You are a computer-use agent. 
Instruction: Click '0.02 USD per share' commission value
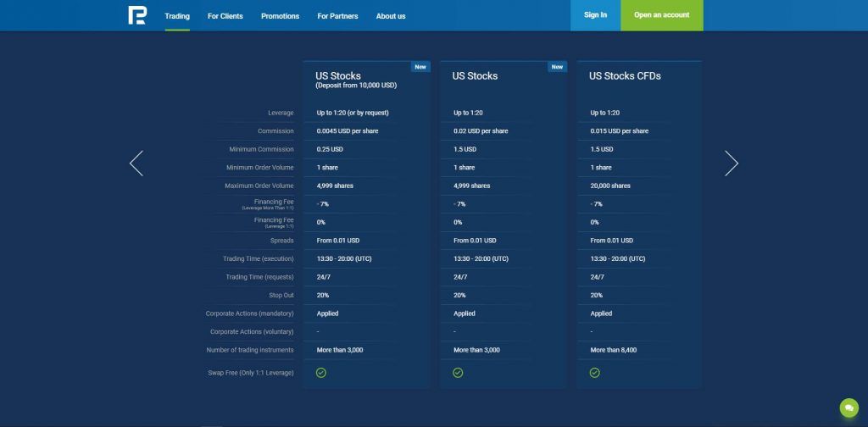tap(481, 131)
